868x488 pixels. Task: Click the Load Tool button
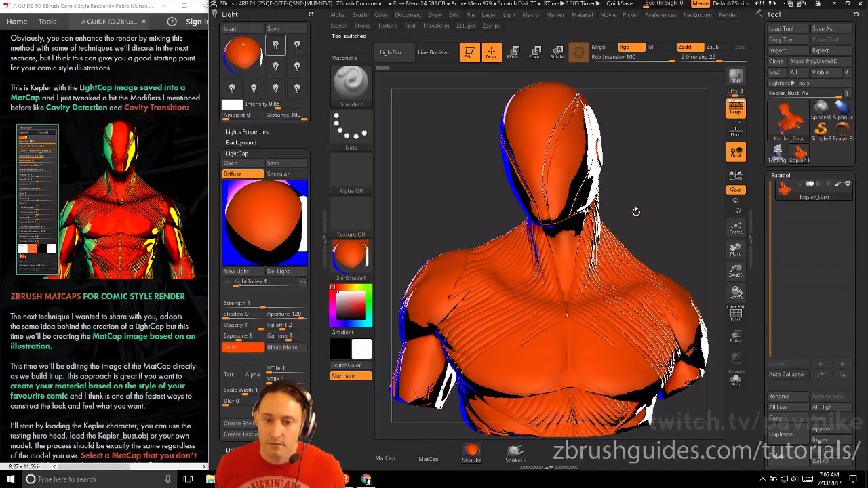point(787,29)
